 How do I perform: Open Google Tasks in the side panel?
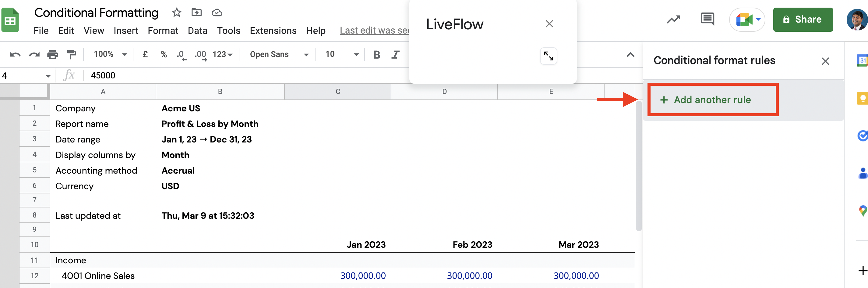pyautogui.click(x=862, y=136)
